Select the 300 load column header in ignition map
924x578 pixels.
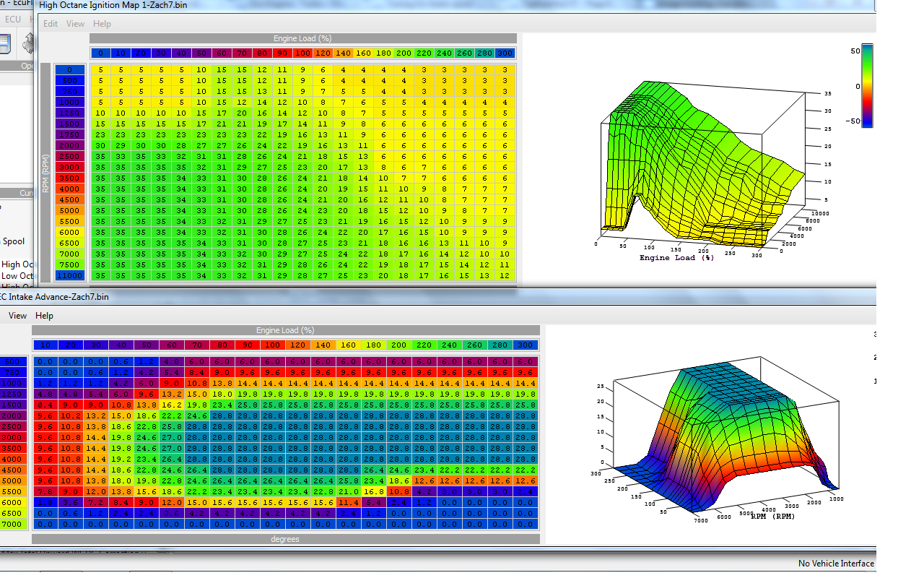point(505,53)
